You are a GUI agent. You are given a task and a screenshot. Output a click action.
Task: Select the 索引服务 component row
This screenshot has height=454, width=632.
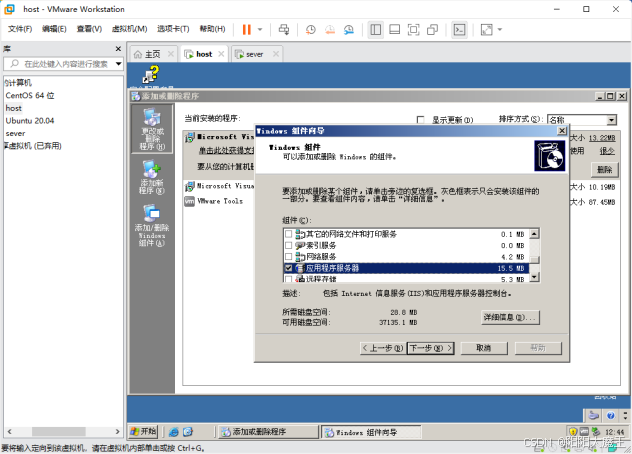[406, 245]
